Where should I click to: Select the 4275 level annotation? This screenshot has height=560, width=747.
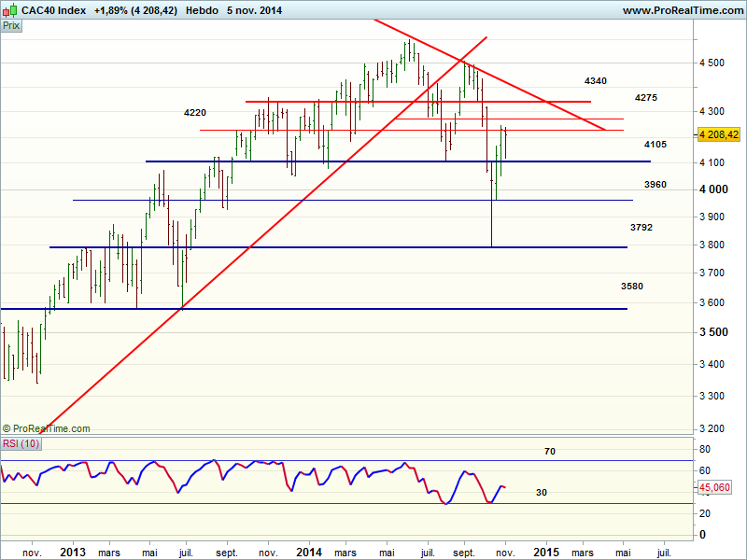[646, 98]
